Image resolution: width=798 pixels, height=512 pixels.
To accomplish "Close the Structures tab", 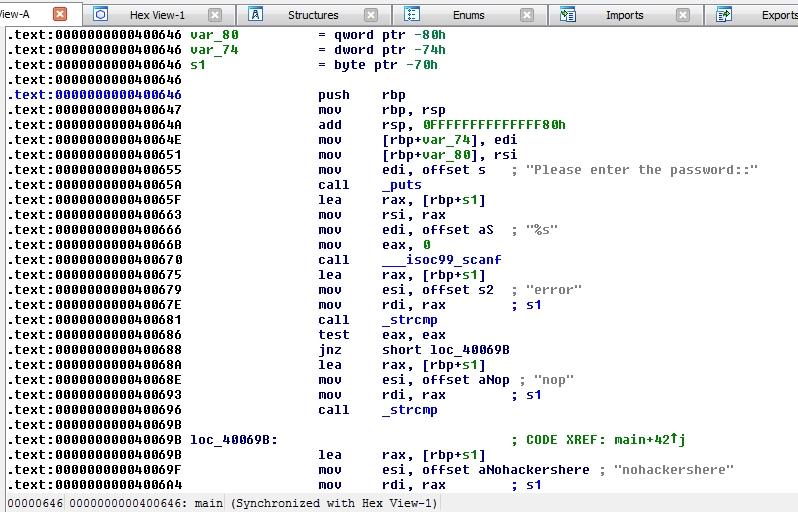I will click(372, 15).
